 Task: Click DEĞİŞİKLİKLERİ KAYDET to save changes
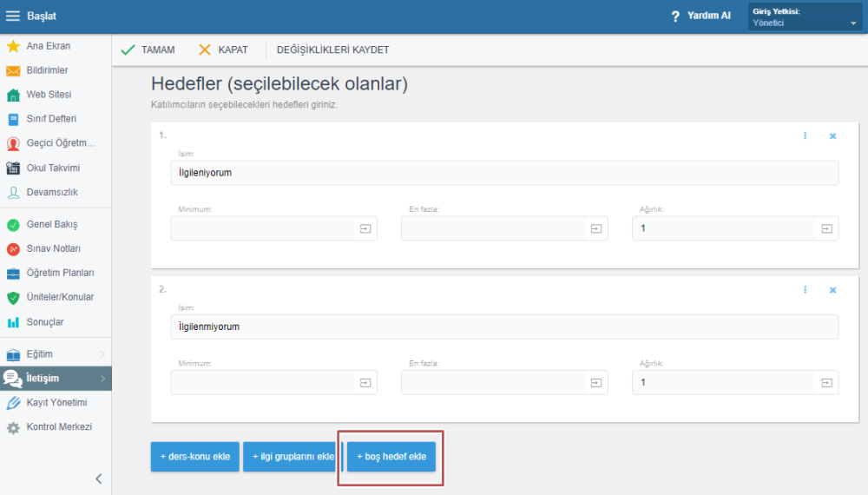tap(332, 49)
